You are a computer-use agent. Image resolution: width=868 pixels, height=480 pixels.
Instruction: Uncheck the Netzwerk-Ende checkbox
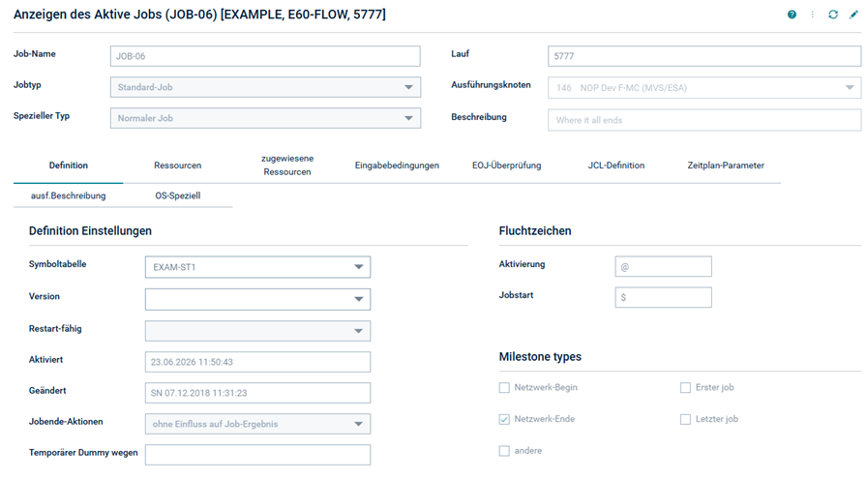[x=504, y=419]
